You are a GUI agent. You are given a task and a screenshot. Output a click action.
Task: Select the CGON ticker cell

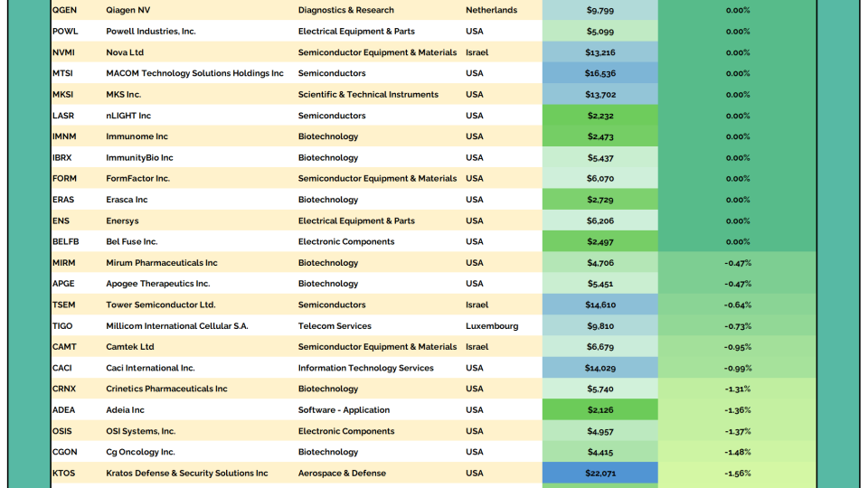coord(65,452)
